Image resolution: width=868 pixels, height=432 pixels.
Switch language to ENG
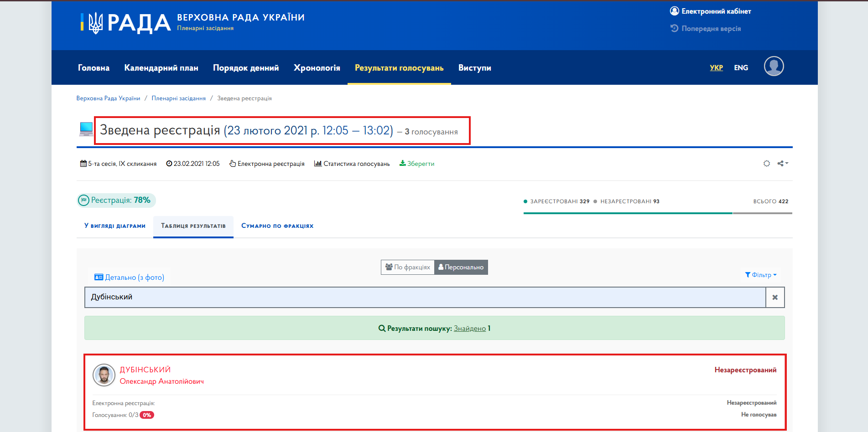tap(741, 67)
